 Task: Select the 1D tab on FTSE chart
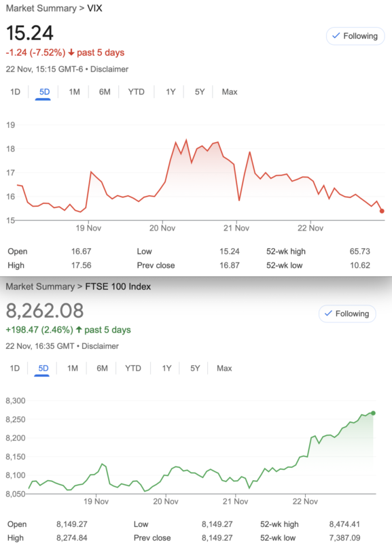coord(14,368)
